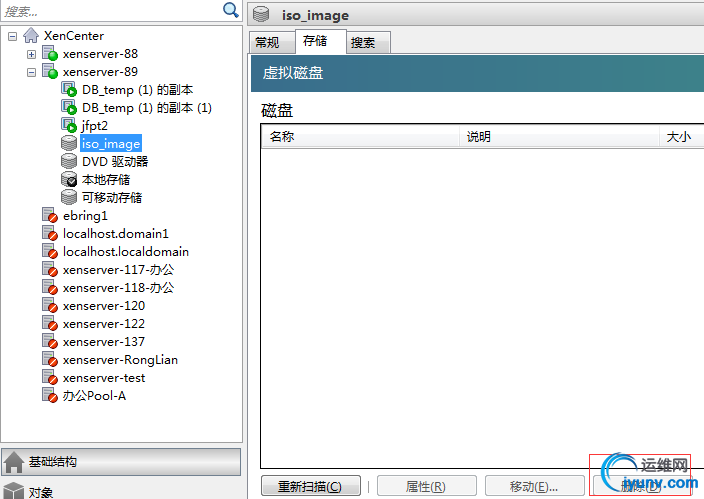
Task: Select 办公Pool-A in the tree
Action: (x=94, y=396)
